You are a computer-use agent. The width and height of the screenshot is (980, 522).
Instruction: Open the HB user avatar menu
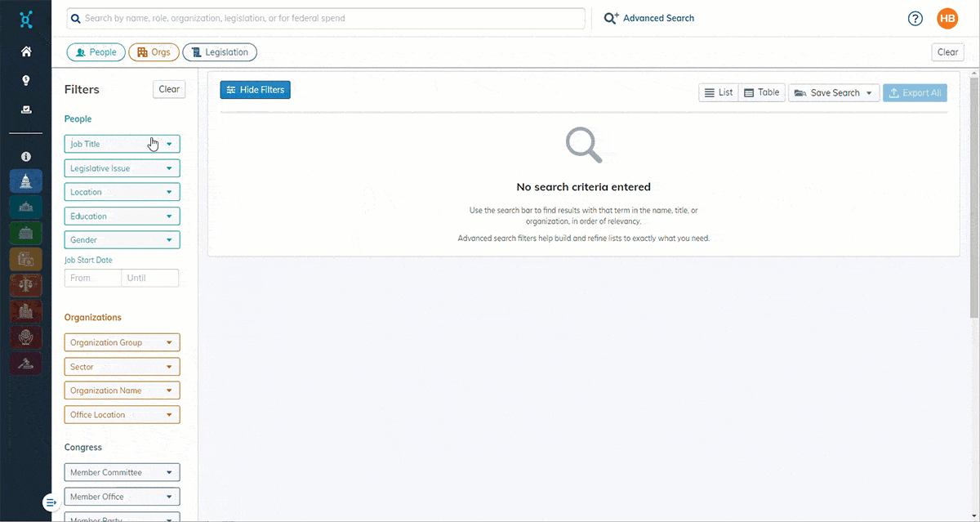(947, 19)
